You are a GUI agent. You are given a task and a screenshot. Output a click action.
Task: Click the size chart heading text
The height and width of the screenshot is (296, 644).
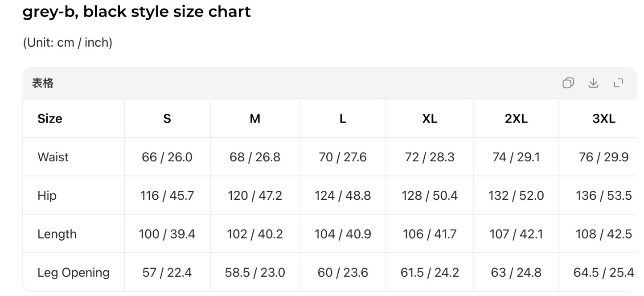(136, 12)
